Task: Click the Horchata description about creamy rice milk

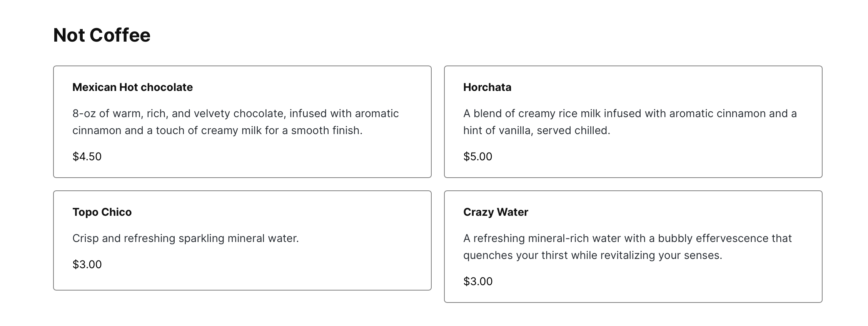Action: click(x=630, y=122)
